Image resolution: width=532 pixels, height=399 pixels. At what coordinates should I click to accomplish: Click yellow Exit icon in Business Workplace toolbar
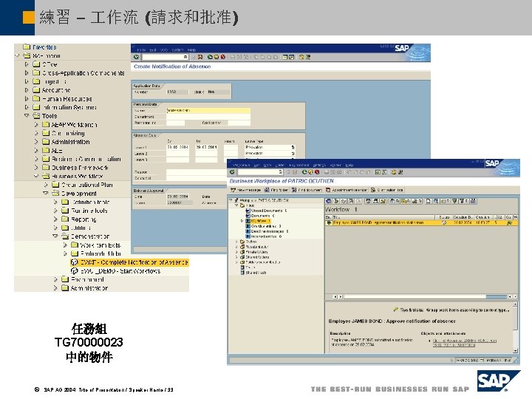pos(310,172)
